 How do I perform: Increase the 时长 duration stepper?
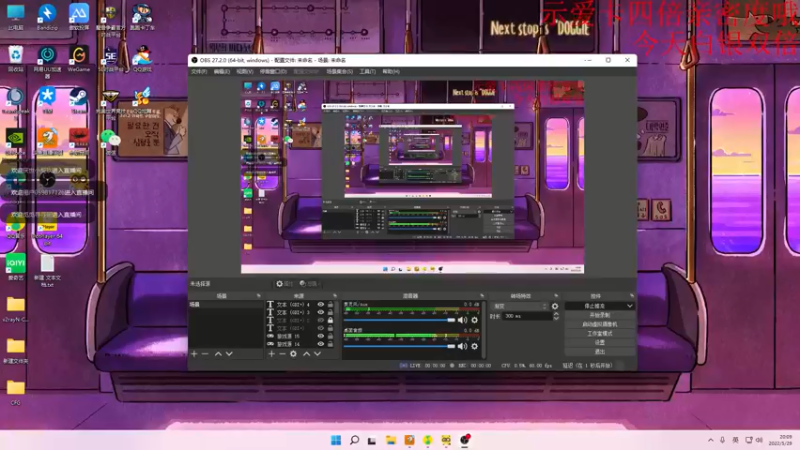pyautogui.click(x=556, y=314)
